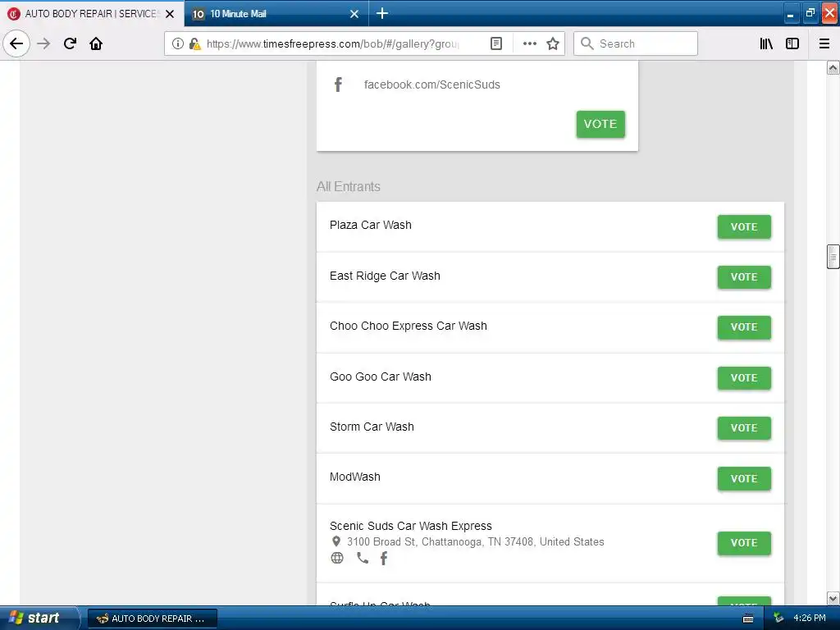
Task: Click AUTO BODY REPAIR taskbar button
Action: 152,619
